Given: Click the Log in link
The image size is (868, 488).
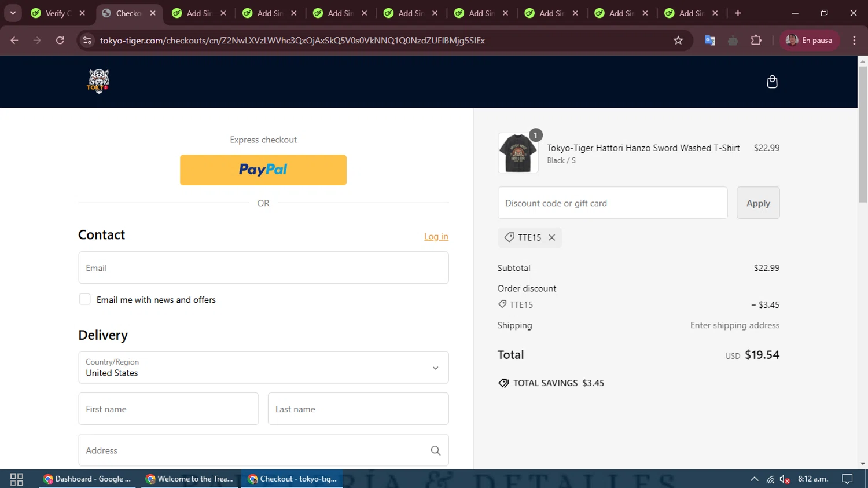Looking at the screenshot, I should click(x=436, y=236).
